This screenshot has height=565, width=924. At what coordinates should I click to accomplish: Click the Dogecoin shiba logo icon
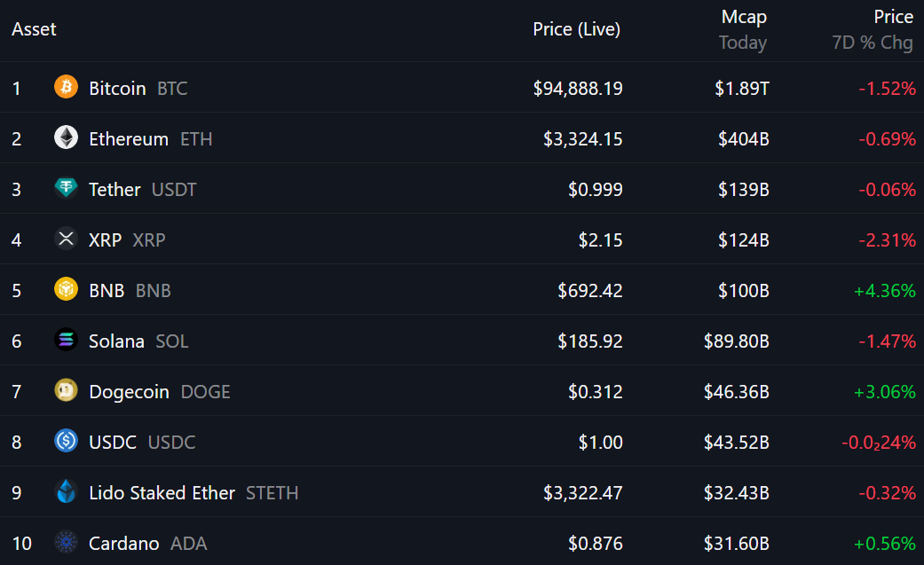coord(66,390)
